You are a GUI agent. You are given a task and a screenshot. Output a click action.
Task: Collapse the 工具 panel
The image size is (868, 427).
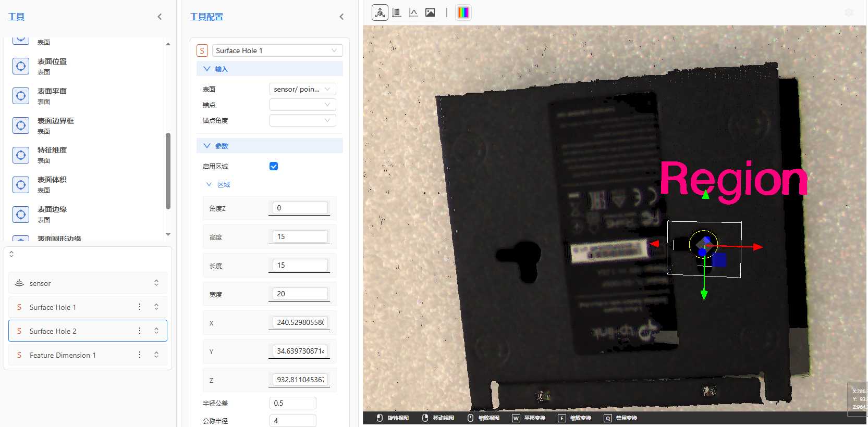(x=160, y=17)
